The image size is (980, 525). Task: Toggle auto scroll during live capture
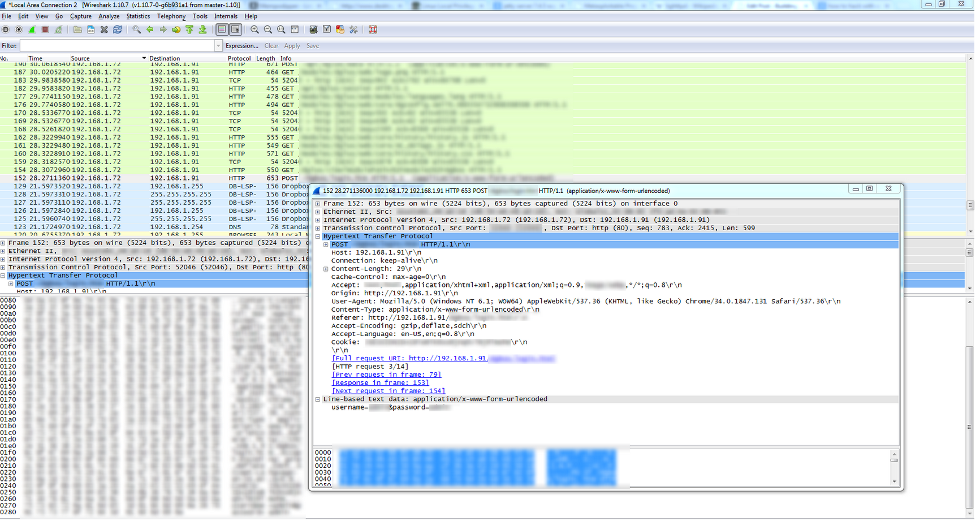pyautogui.click(x=235, y=29)
